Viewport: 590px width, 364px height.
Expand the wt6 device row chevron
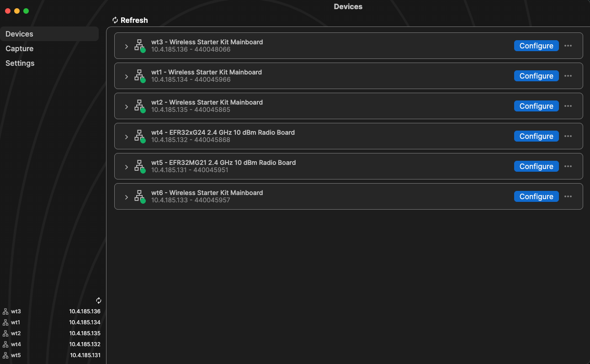pos(127,197)
